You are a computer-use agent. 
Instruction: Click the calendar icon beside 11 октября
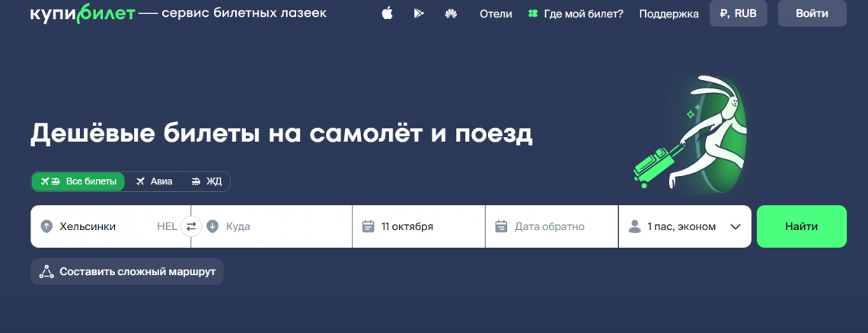[369, 226]
